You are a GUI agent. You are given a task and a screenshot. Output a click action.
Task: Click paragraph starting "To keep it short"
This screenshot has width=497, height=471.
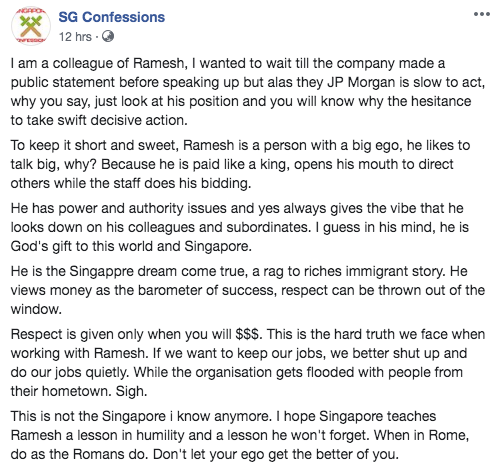tap(240, 164)
